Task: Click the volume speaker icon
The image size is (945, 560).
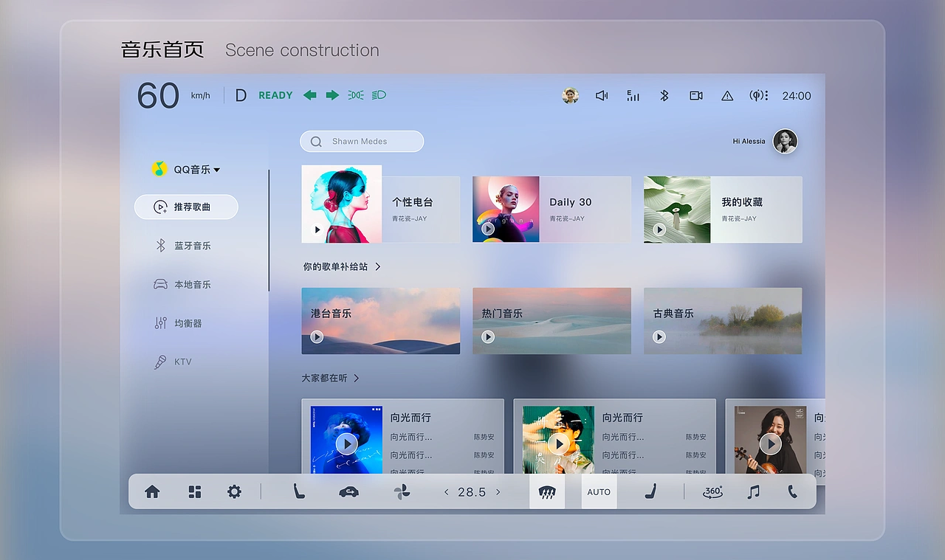Action: (602, 96)
